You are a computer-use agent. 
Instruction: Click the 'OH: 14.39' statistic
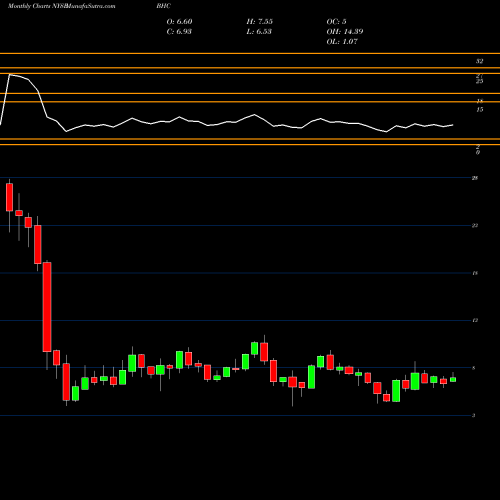pos(345,32)
